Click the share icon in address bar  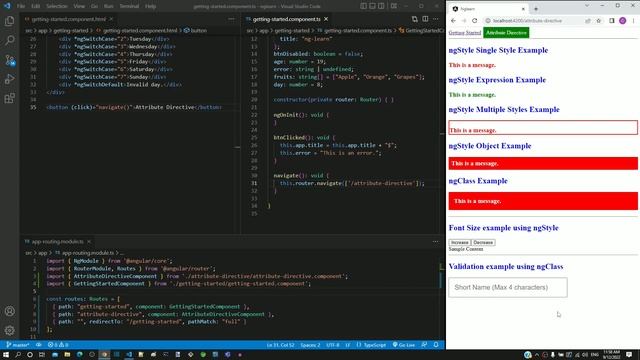point(588,21)
